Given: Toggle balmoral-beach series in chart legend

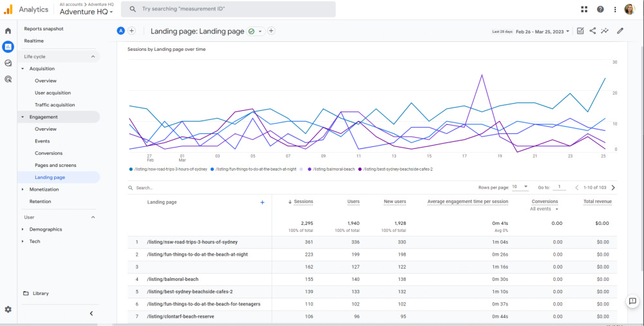Looking at the screenshot, I should (333, 169).
